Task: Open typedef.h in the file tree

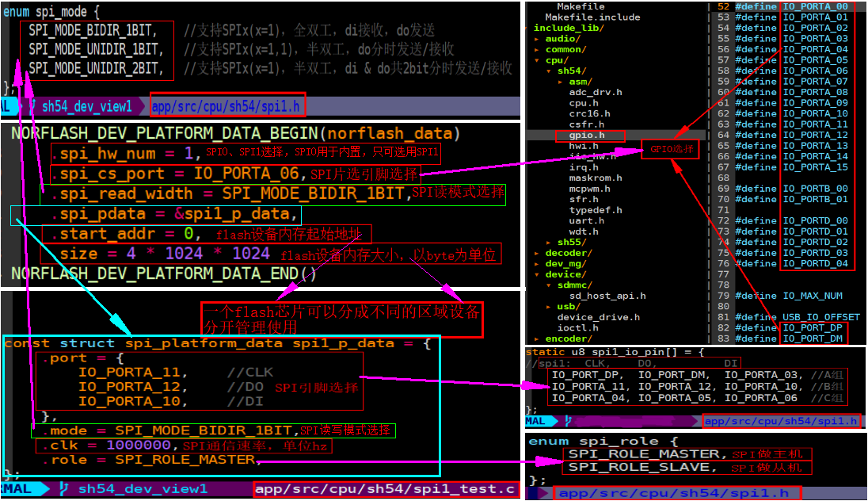Action: 596,210
